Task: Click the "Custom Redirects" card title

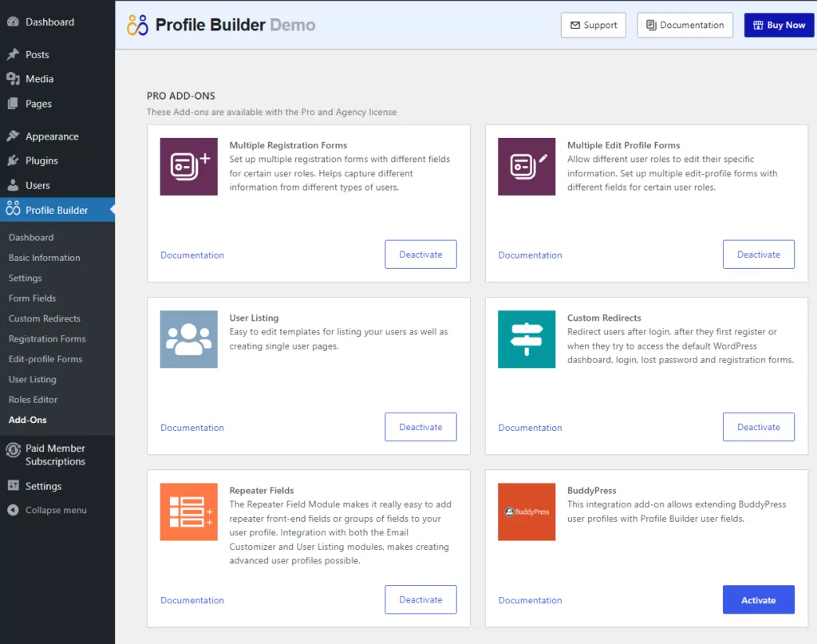Action: tap(604, 318)
